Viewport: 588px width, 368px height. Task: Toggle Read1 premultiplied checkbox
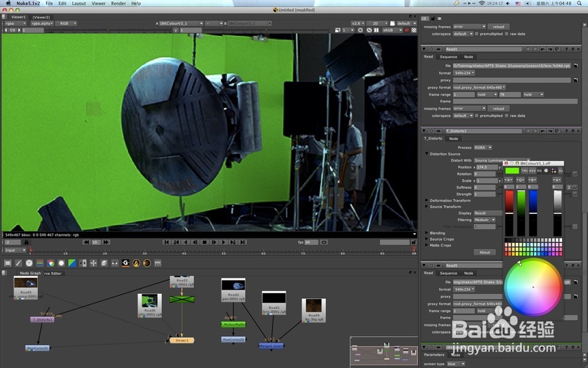tap(477, 115)
